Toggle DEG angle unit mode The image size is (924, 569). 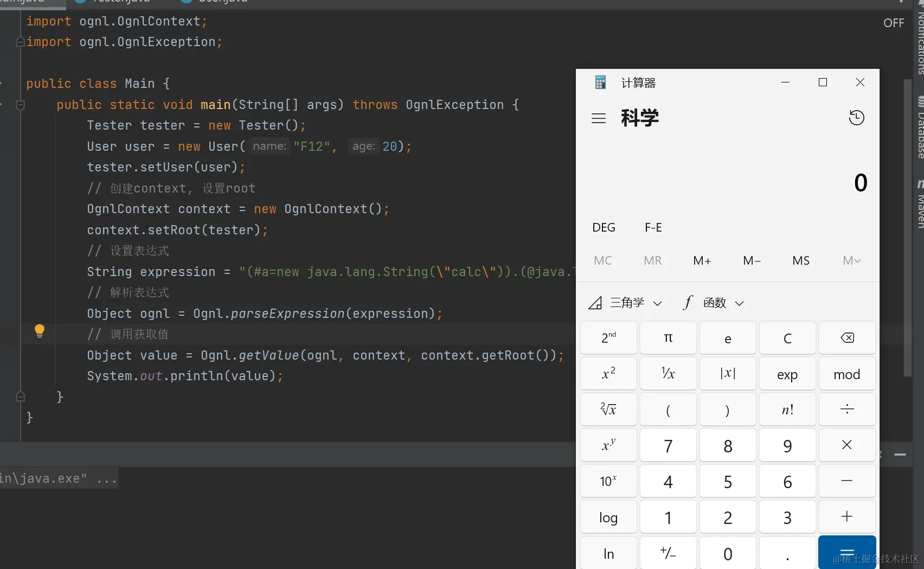604,227
